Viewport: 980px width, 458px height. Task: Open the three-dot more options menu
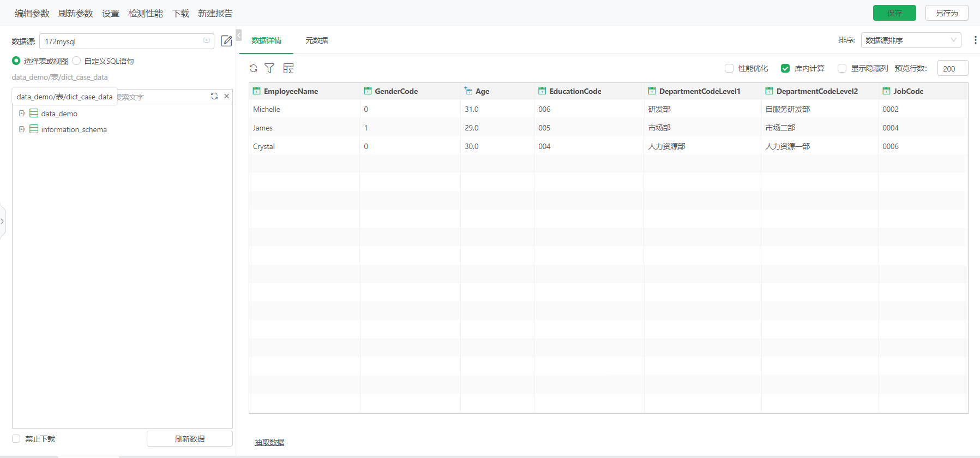pyautogui.click(x=975, y=40)
